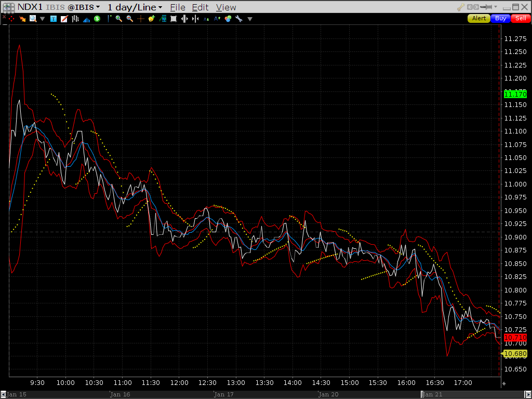
Task: Click the 11.275 price axis label
Action: point(515,38)
